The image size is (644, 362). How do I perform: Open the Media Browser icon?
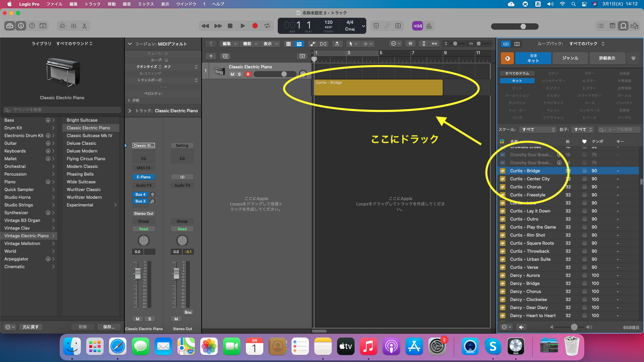635,26
